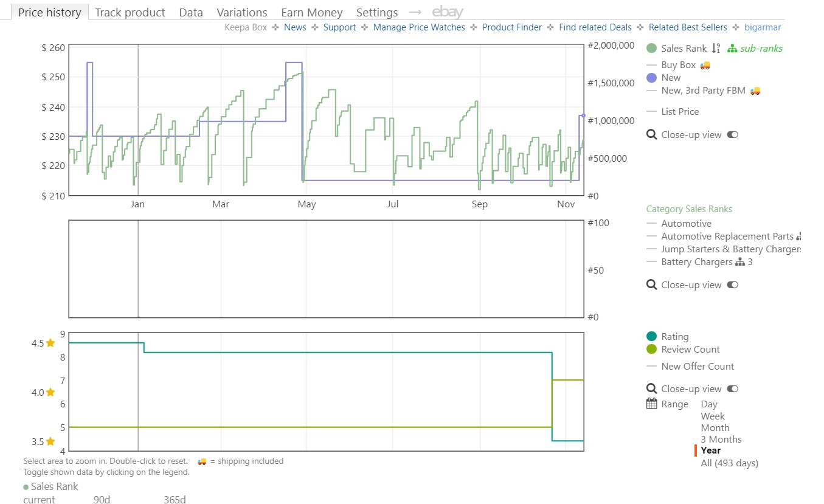Toggle Close-up view switch for price chart
Image resolution: width=824 pixels, height=504 pixels.
click(733, 135)
